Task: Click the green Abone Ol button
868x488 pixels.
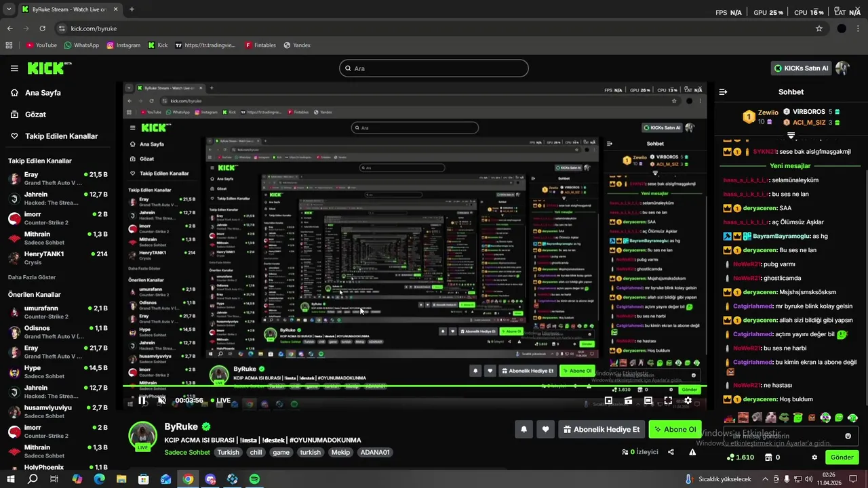Action: [675, 429]
